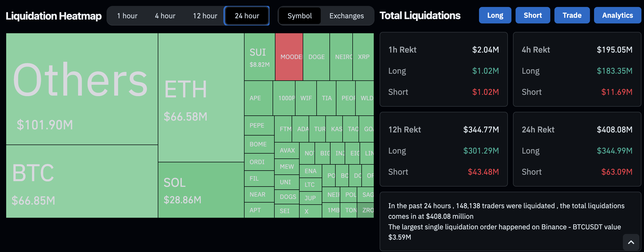Image resolution: width=644 pixels, height=252 pixels.
Task: Click the BTC $66.85M heatmap block
Action: 82,181
